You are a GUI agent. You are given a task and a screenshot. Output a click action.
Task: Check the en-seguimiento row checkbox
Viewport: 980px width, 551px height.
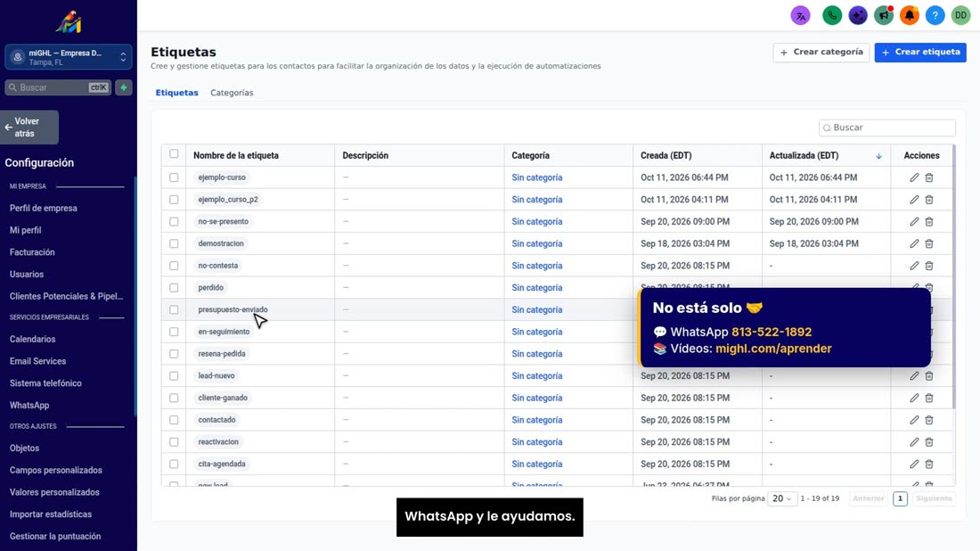click(174, 332)
